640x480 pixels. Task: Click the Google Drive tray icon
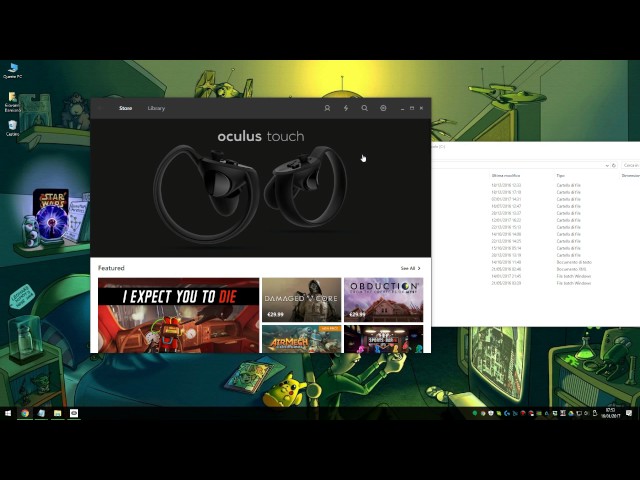[x=571, y=413]
